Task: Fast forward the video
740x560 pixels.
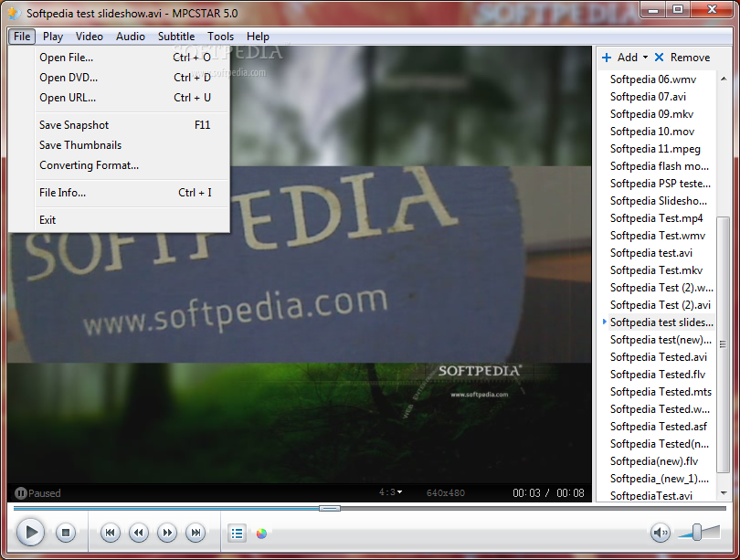Action: coord(167,533)
